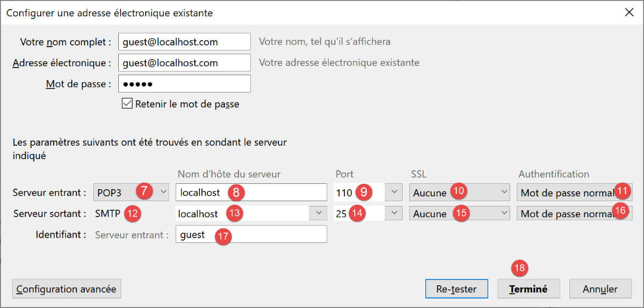Expand the incoming server SSL dropdown
The height and width of the screenshot is (308, 644).
tap(459, 193)
